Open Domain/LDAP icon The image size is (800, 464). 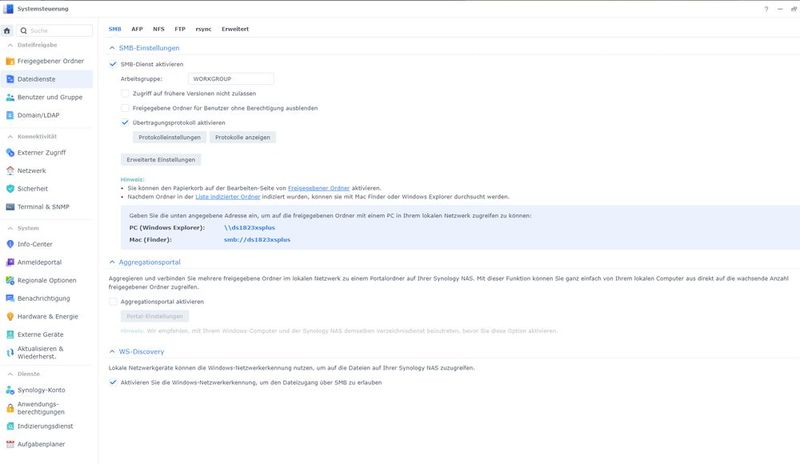[x=10, y=115]
